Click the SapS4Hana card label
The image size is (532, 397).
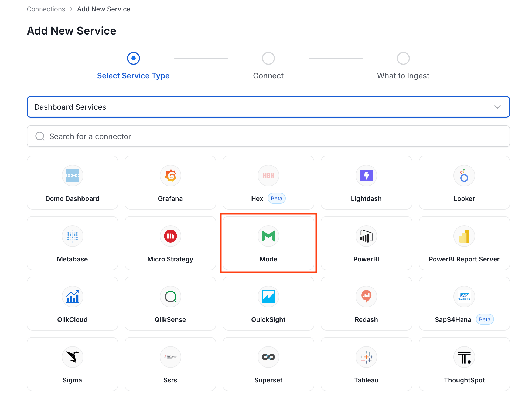pos(453,319)
